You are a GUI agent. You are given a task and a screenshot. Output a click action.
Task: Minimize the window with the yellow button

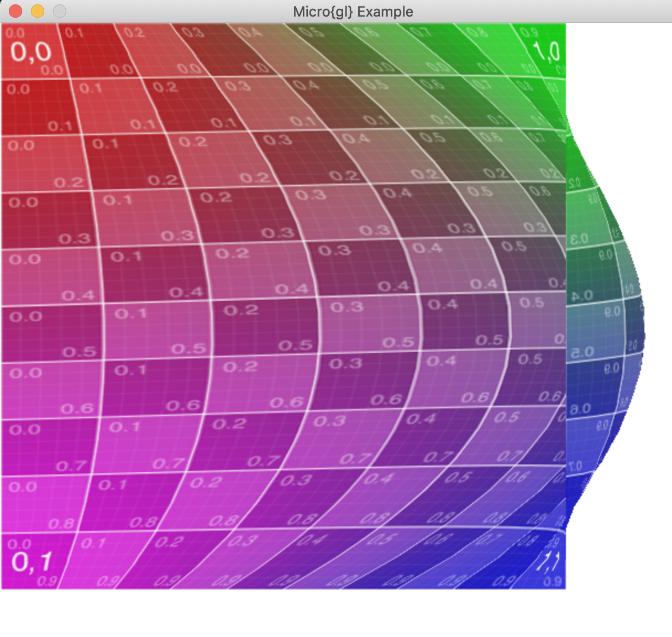38,11
